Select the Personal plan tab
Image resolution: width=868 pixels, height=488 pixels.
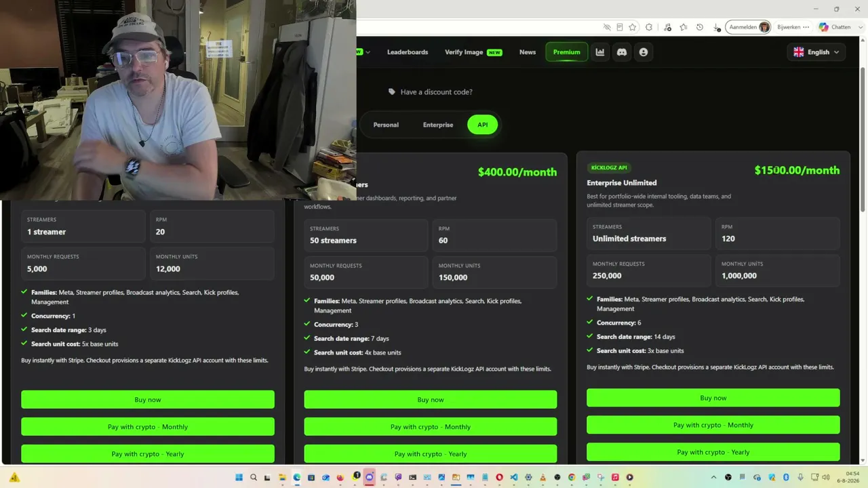click(x=386, y=125)
